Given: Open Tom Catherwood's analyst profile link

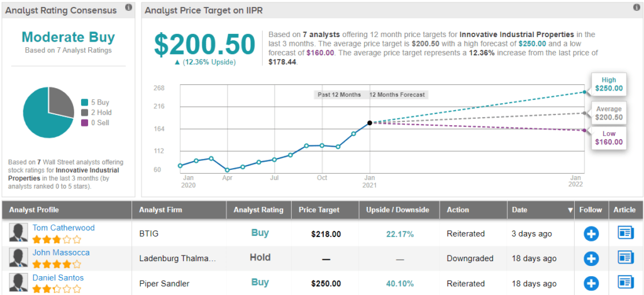Looking at the screenshot, I should coord(63,228).
